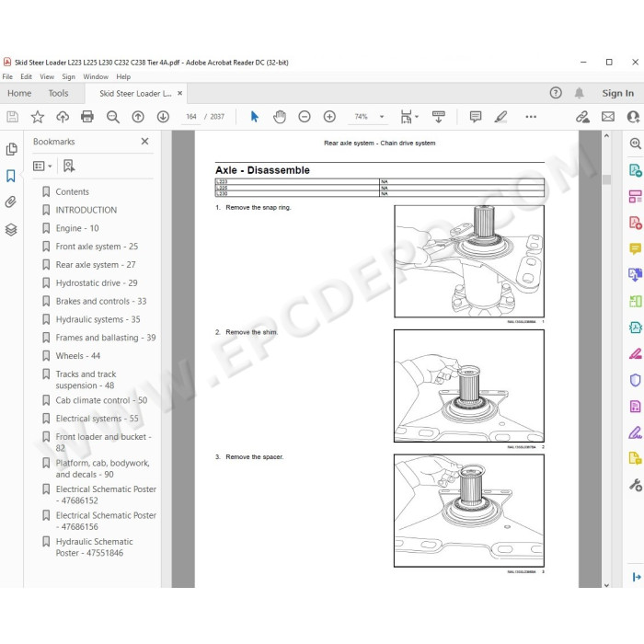Image resolution: width=644 pixels, height=644 pixels.
Task: Open the View menu
Action: 47,76
